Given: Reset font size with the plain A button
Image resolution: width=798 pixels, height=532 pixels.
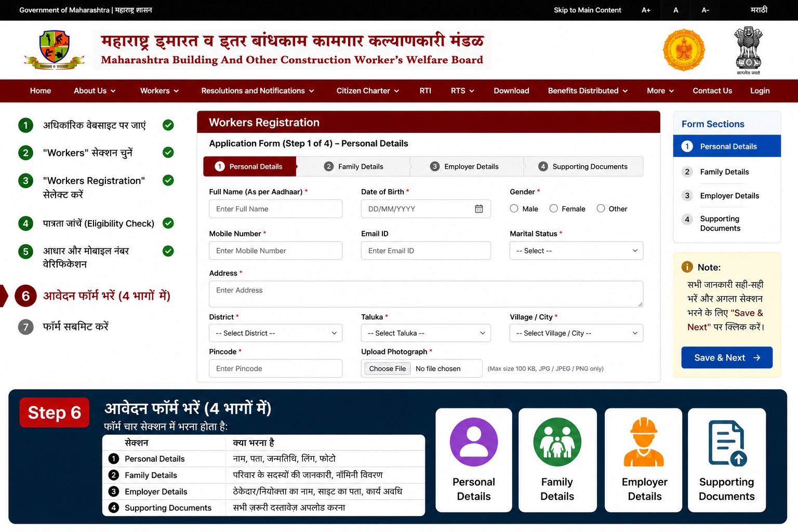Looking at the screenshot, I should pos(676,10).
